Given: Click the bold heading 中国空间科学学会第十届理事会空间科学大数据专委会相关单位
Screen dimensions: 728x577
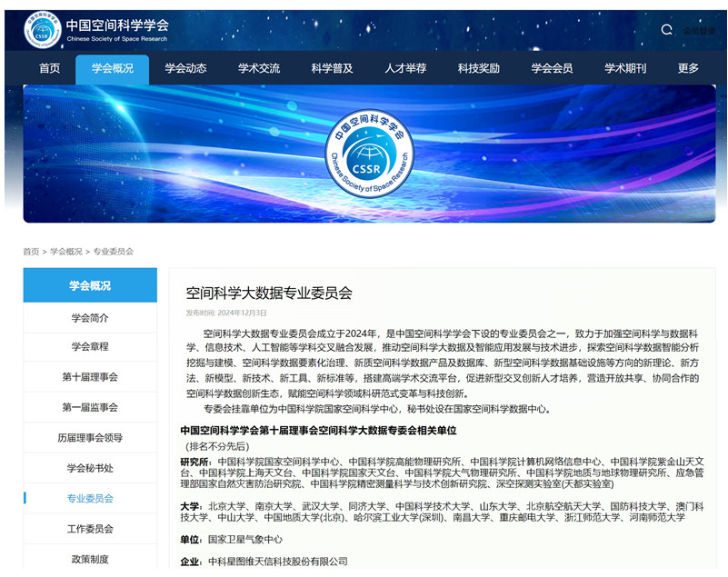Looking at the screenshot, I should (318, 431).
